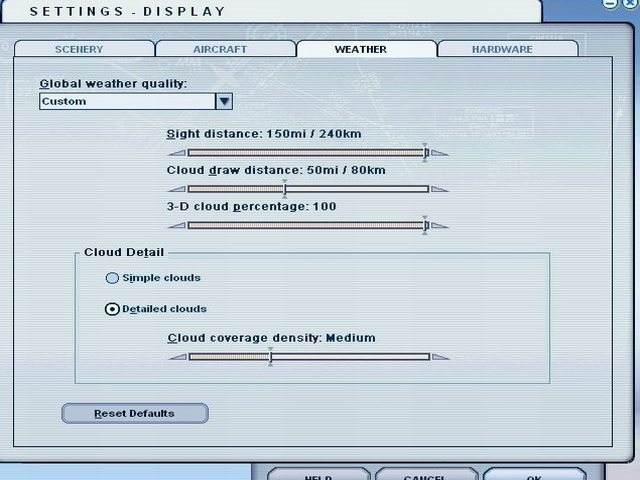Open the Aircraft tab
This screenshot has height=480, width=640.
225,49
